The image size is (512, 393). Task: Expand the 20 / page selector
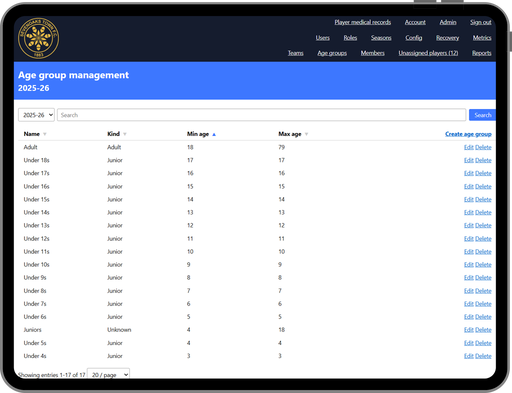click(x=108, y=375)
